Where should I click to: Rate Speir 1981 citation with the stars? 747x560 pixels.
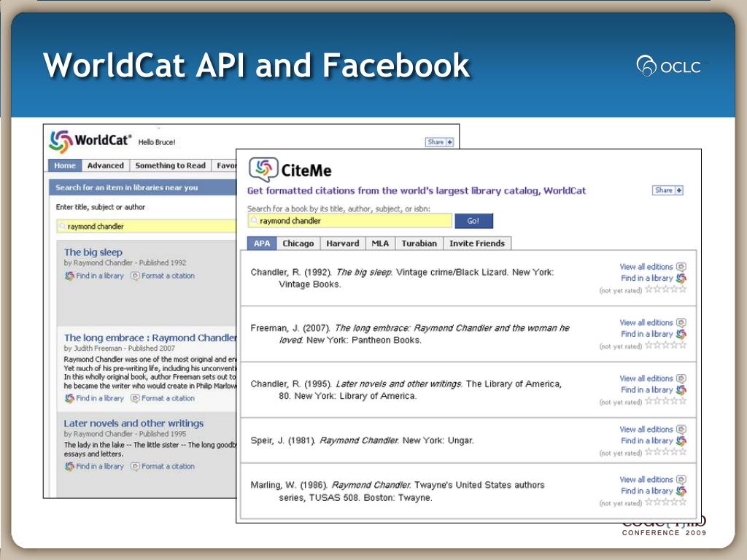coord(665,452)
